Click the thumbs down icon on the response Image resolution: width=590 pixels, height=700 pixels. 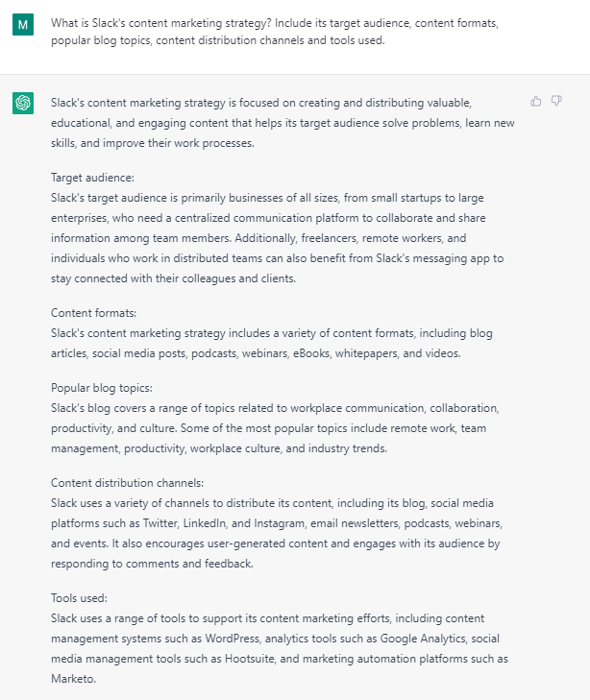point(556,101)
